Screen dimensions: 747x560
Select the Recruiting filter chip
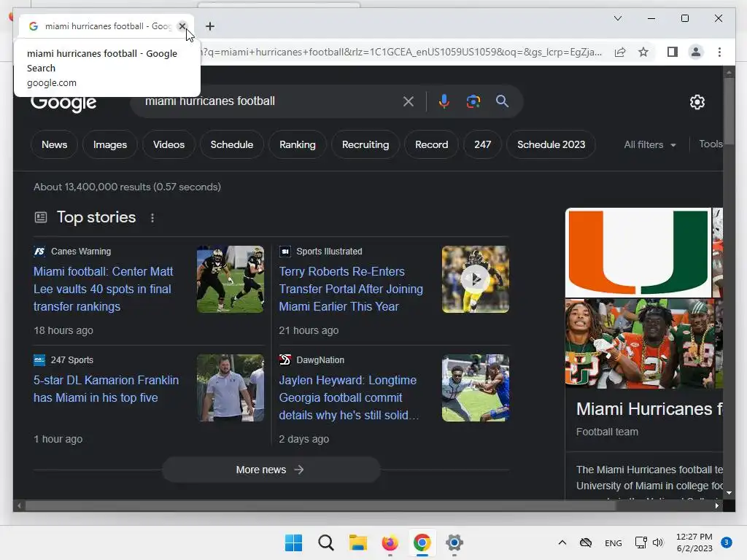click(365, 145)
